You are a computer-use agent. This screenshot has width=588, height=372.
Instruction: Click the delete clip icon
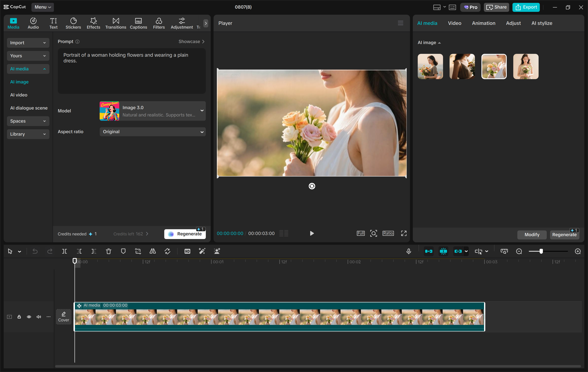(x=108, y=251)
